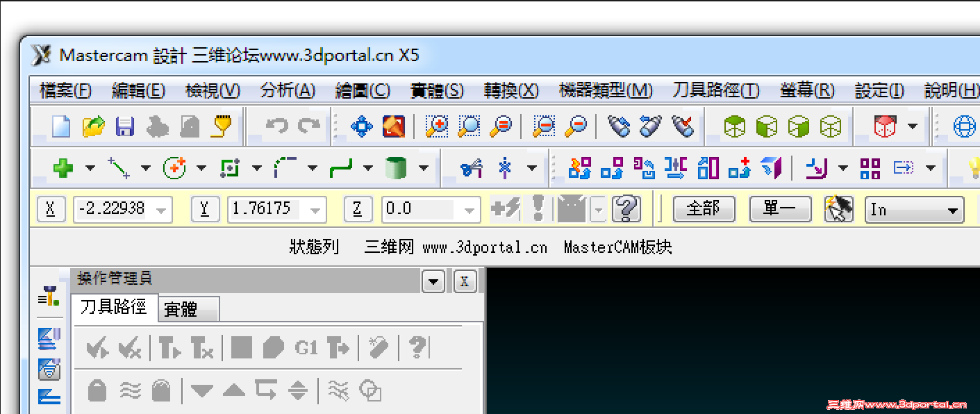980x414 pixels.
Task: Toggle the toolpath lock in Operations Manager
Action: 97,390
